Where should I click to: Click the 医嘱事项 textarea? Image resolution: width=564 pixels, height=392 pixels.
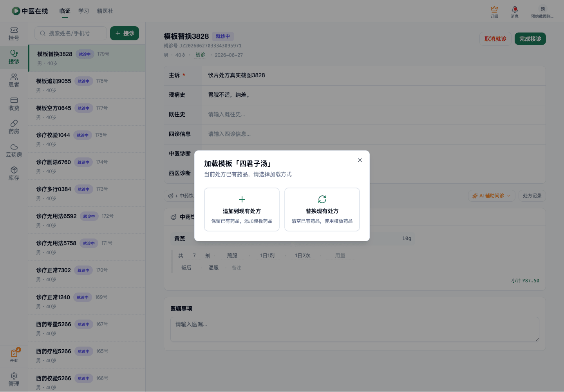355,329
